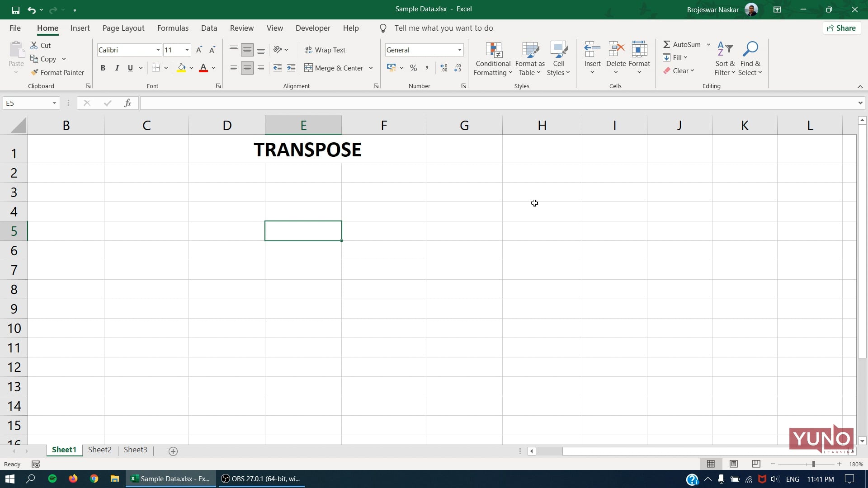Decrease font size with the small A icon
868x488 pixels.
click(x=212, y=50)
